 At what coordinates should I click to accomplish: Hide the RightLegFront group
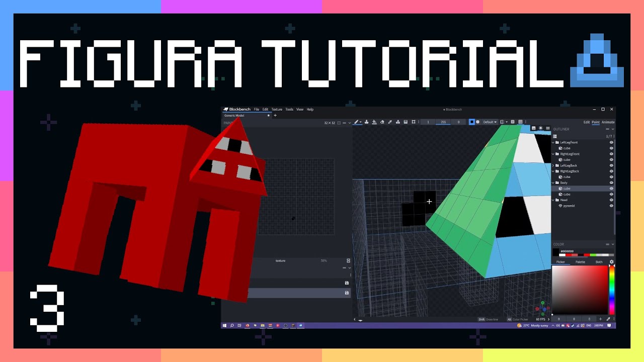click(x=611, y=154)
